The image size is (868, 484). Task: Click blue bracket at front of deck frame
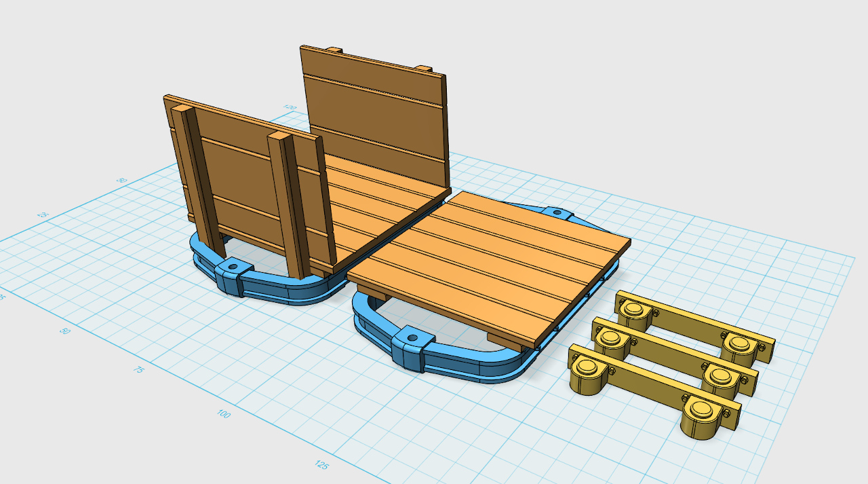coord(412,349)
